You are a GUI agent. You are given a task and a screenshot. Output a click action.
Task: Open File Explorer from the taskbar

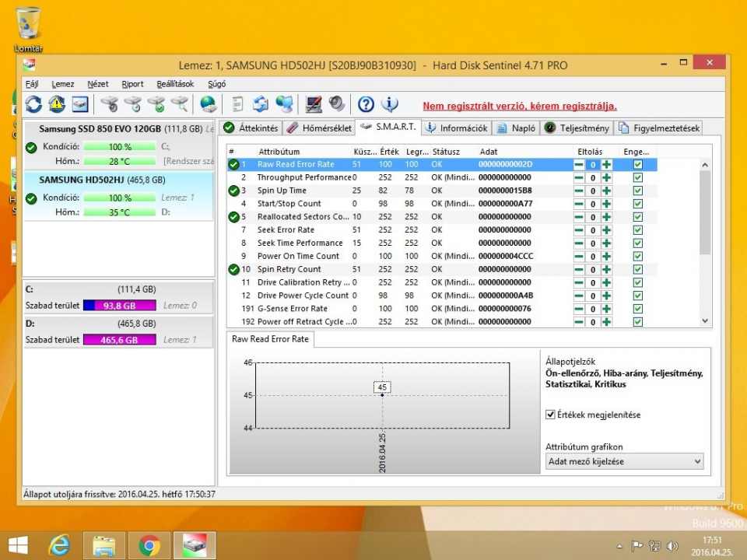click(103, 545)
